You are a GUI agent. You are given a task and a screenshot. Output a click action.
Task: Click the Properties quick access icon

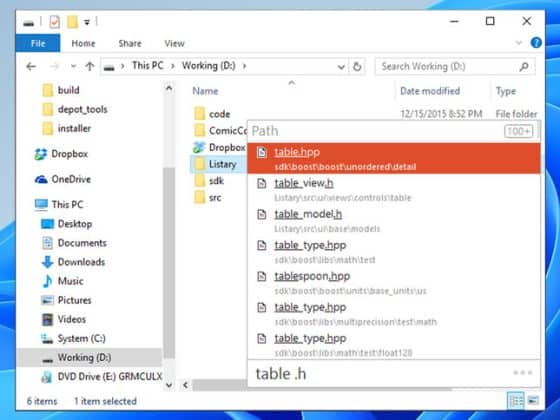coord(54,22)
